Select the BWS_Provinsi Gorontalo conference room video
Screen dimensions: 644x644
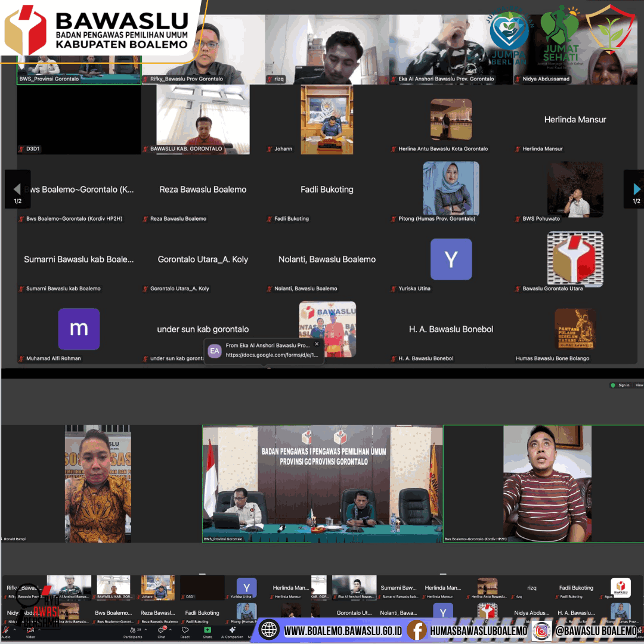tap(323, 484)
